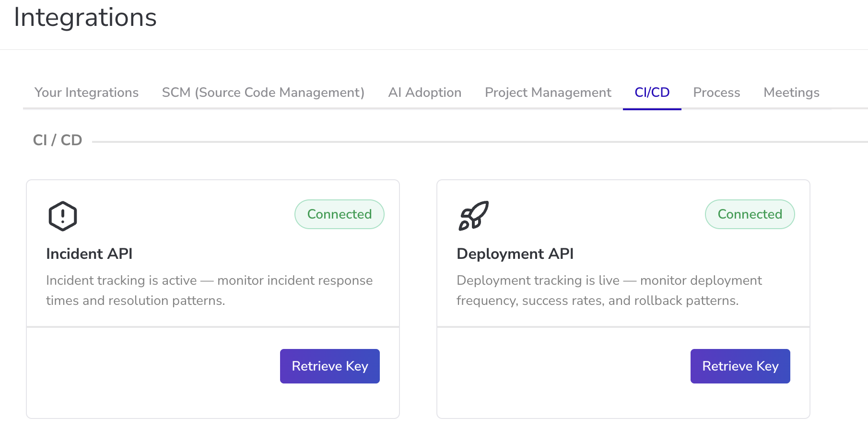Switch to the Meetings tab
The image size is (868, 441).
(x=791, y=93)
